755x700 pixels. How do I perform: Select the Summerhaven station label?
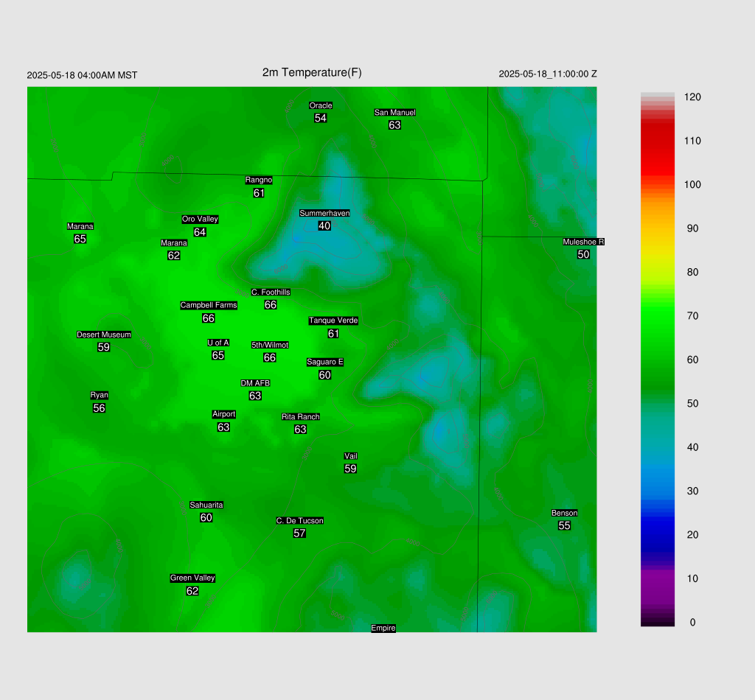click(x=324, y=213)
